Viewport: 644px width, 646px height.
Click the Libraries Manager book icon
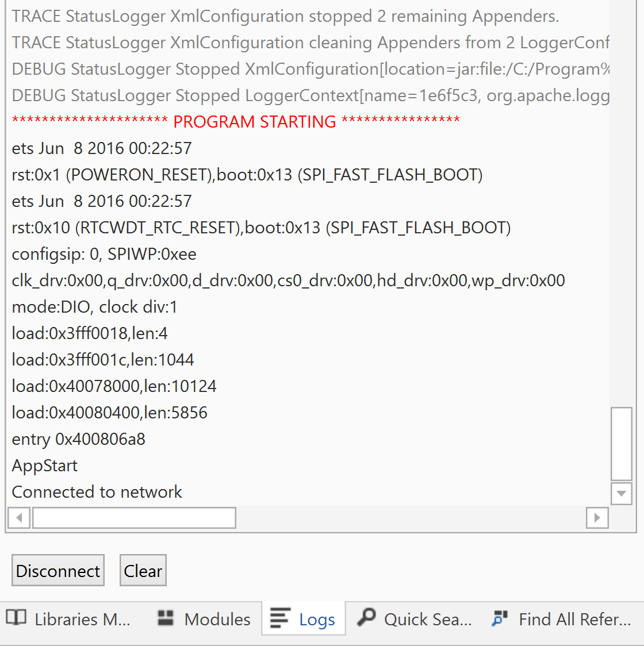pos(16,618)
